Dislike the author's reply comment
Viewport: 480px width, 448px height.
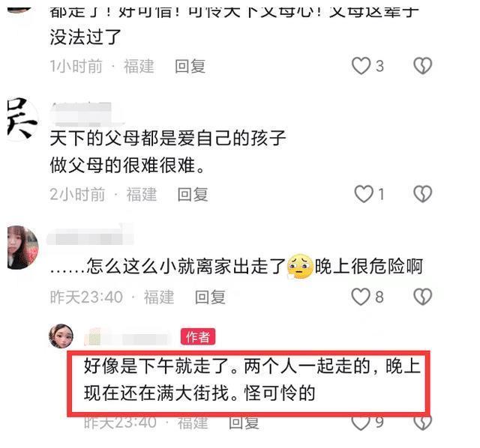[423, 423]
